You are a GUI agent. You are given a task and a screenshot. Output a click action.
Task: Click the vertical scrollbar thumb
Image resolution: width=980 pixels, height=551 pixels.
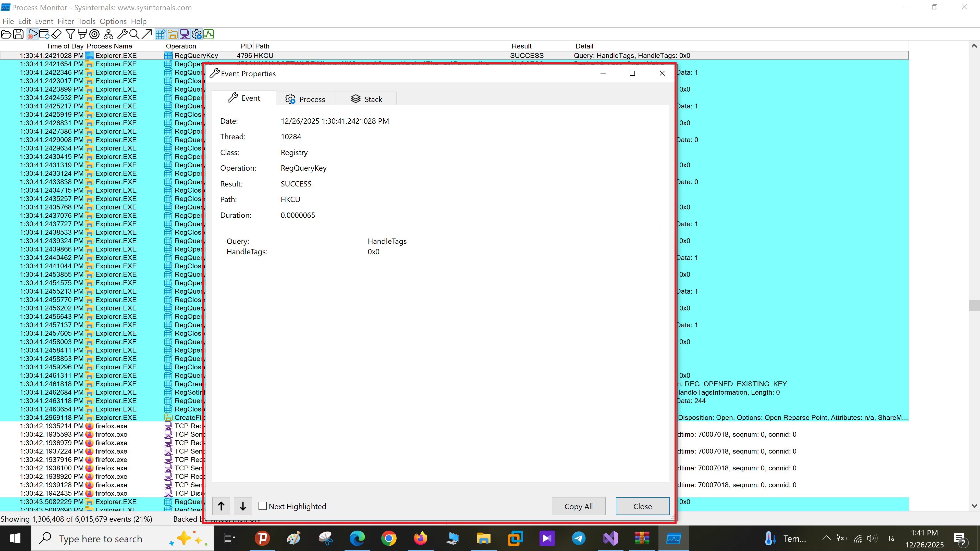974,305
